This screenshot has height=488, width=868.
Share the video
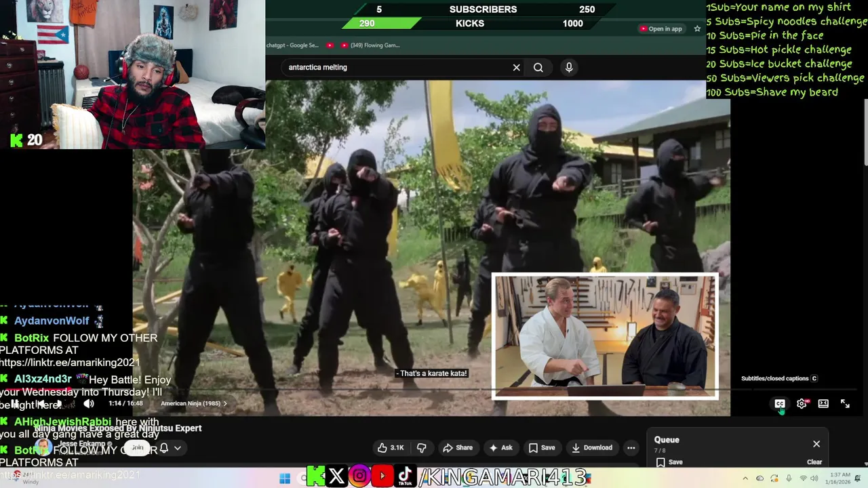point(458,447)
